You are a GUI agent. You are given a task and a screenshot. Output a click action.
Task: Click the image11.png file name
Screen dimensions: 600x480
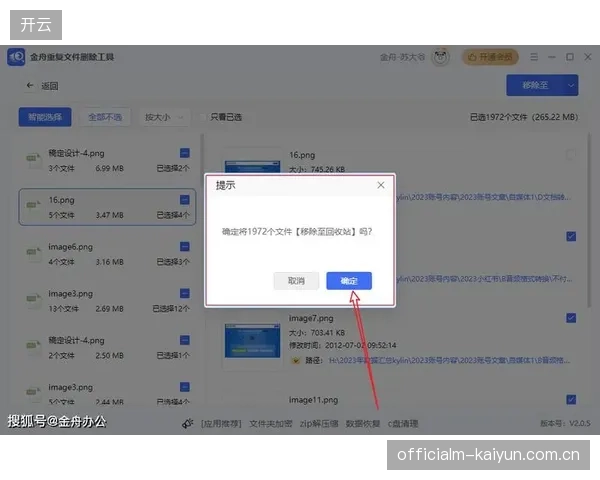(313, 400)
